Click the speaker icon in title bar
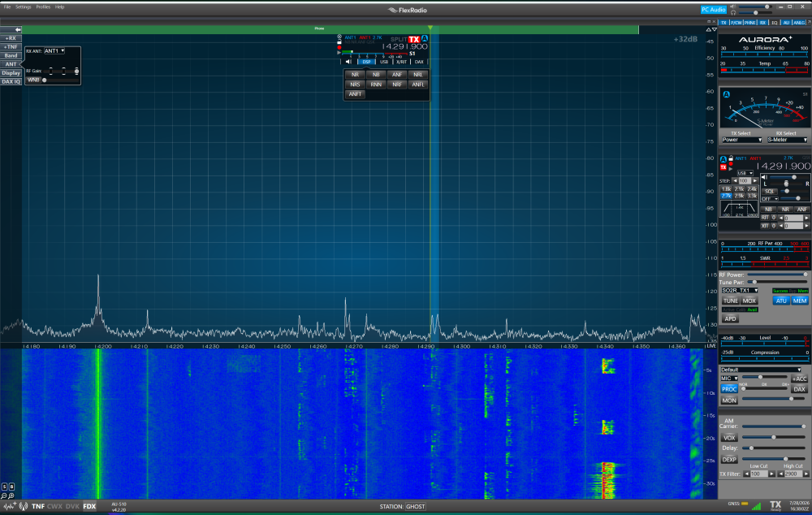The height and width of the screenshot is (515, 812). pyautogui.click(x=732, y=6)
